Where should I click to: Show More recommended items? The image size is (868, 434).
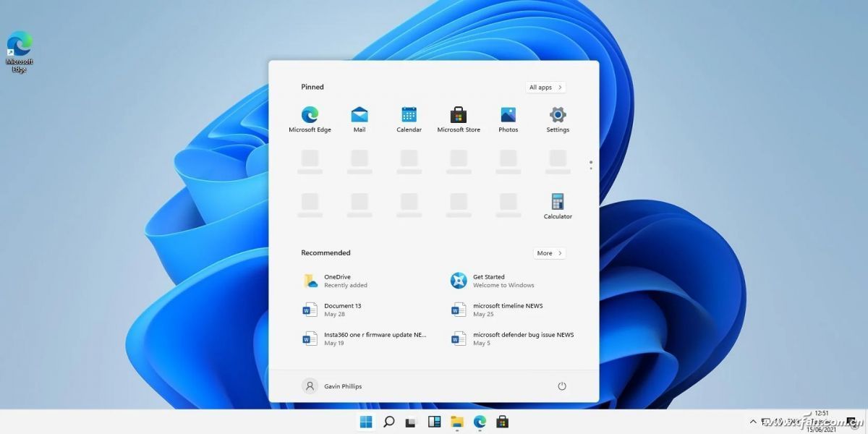(549, 253)
